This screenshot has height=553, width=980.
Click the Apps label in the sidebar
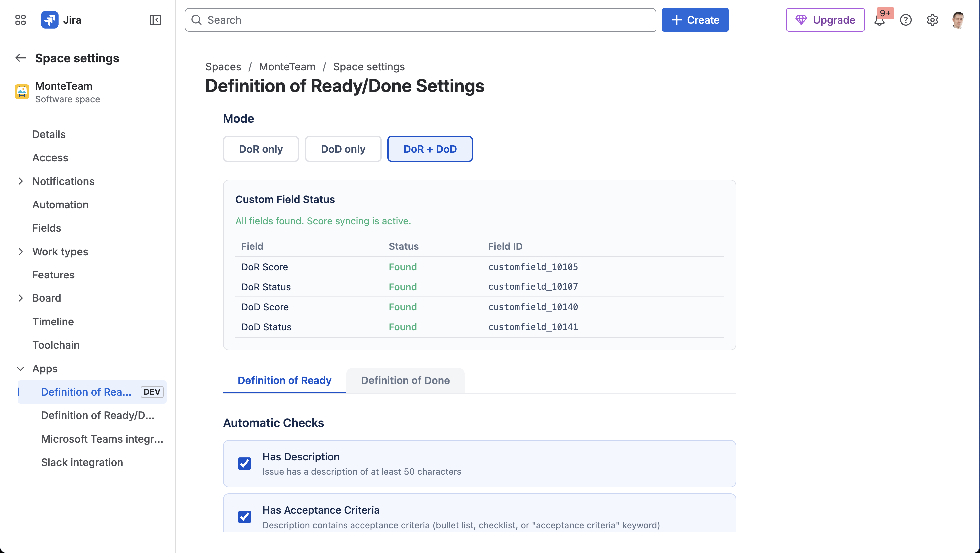click(45, 368)
